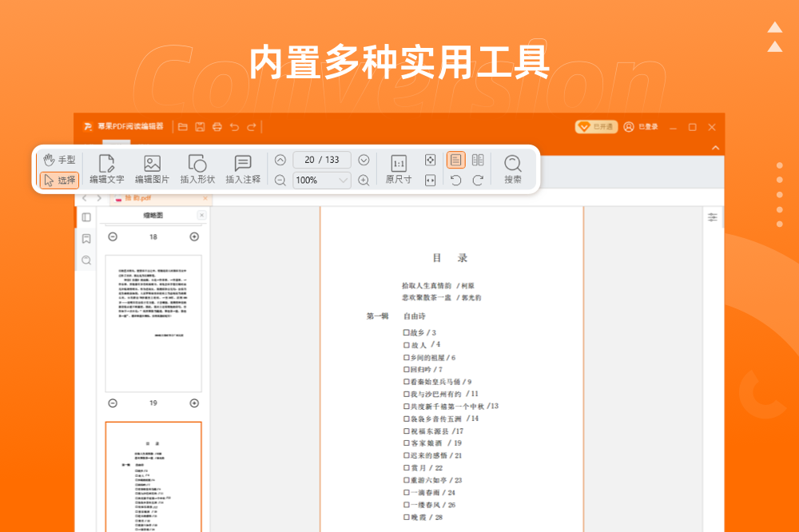Close the 缩略图 thumbnail panel
Screen dimensions: 799x532
tap(201, 216)
